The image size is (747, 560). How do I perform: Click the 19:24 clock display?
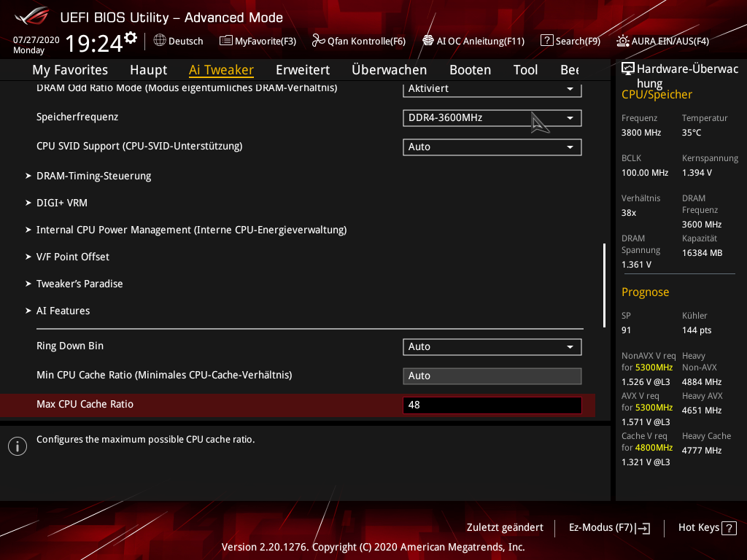[x=94, y=44]
